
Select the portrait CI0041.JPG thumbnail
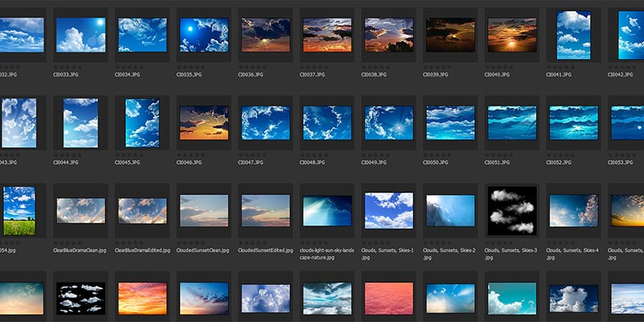click(x=574, y=35)
